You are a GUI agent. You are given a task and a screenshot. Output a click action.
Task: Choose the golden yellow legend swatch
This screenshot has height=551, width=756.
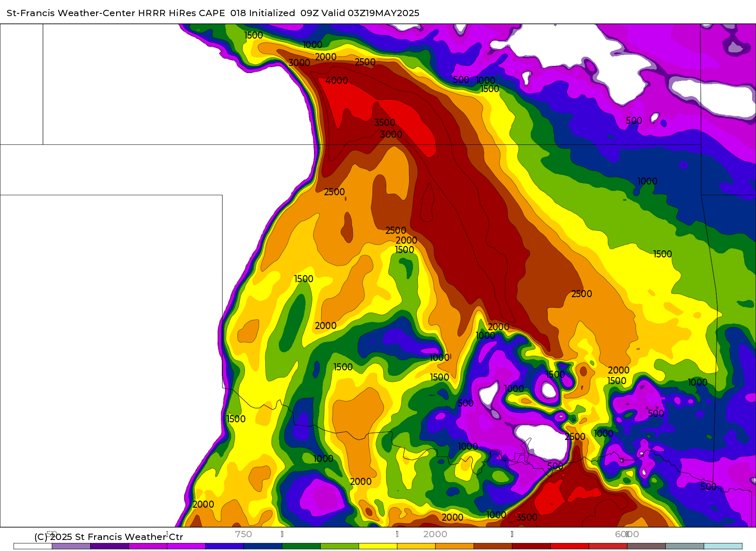click(x=416, y=546)
